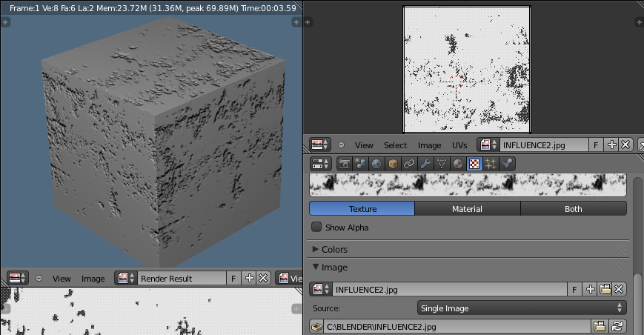Open the UVs menu
This screenshot has width=644, height=335.
click(459, 145)
